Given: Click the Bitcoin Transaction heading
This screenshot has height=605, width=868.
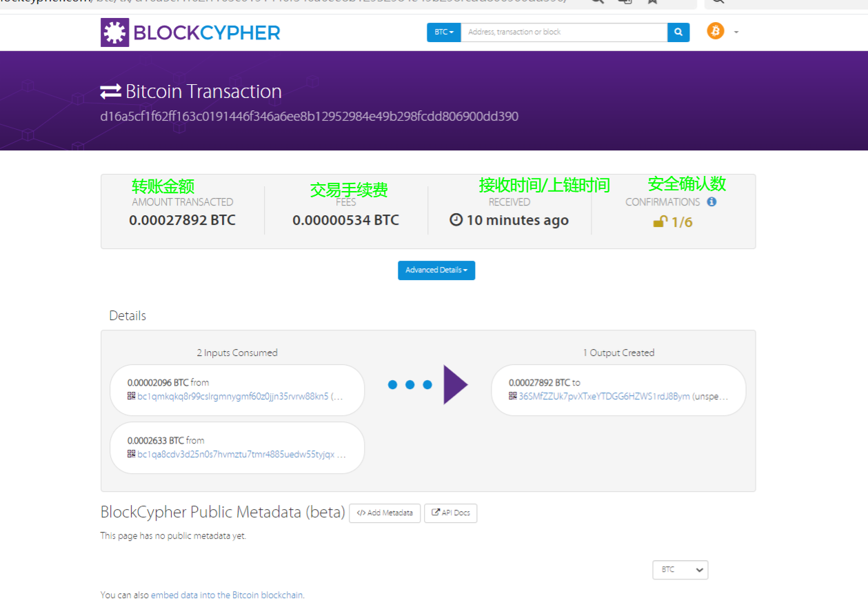Looking at the screenshot, I should click(204, 91).
